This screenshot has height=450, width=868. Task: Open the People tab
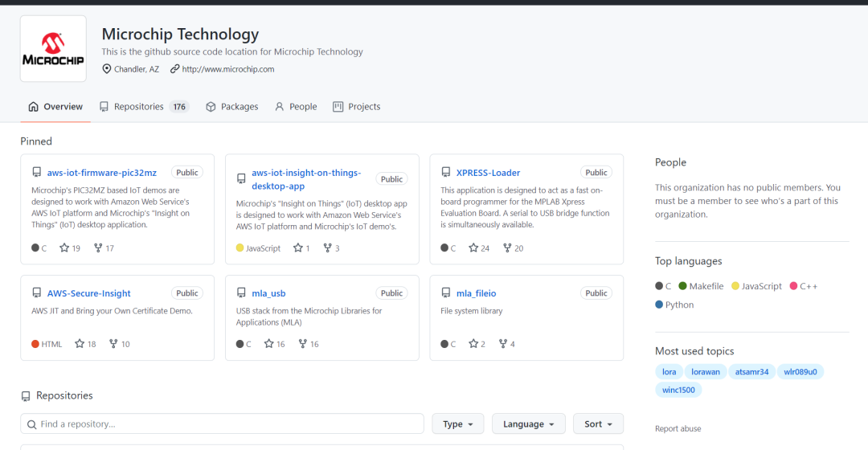pos(296,106)
